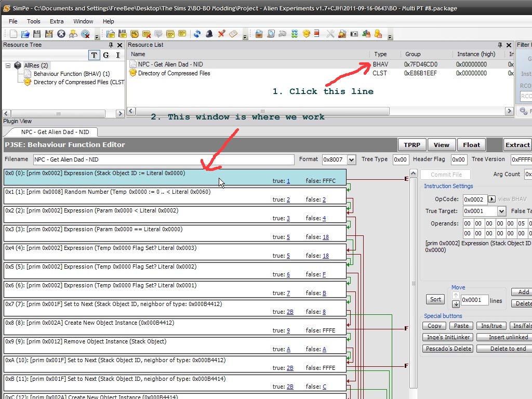Collapse the AllRes tree node
The height and width of the screenshot is (399, 532).
click(x=8, y=65)
